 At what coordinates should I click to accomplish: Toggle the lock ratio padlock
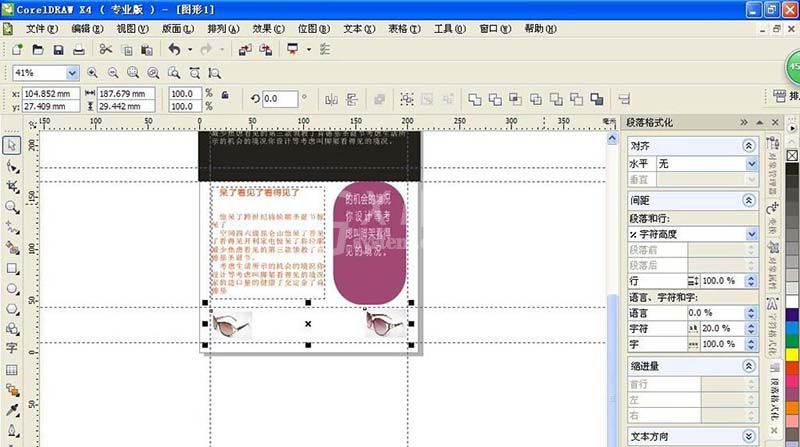[224, 95]
